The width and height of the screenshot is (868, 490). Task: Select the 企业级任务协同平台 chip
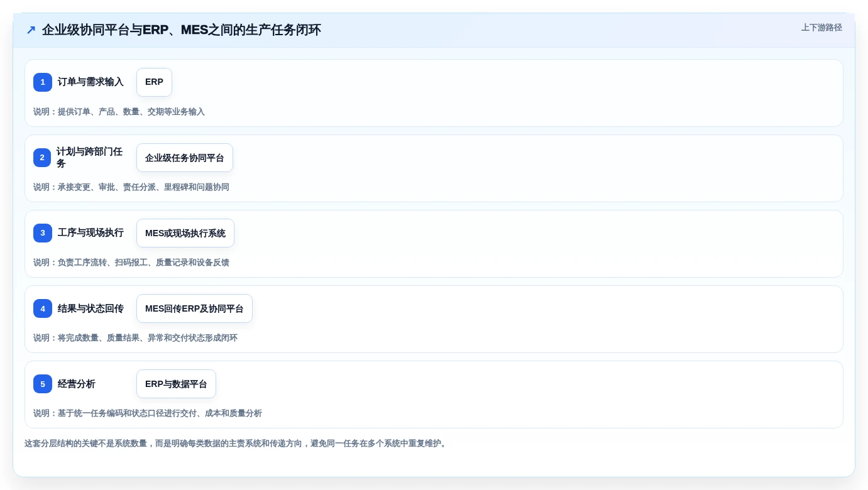coord(185,158)
